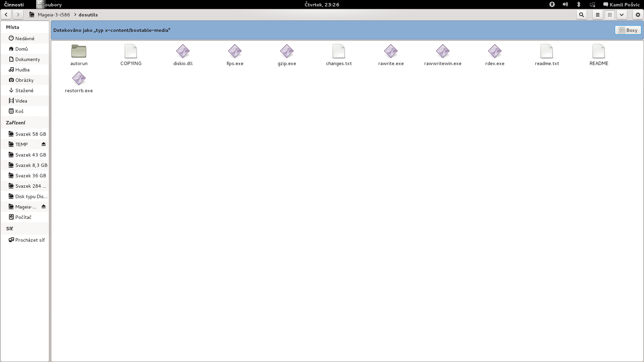Image resolution: width=644 pixels, height=362 pixels.
Task: Go forward using the right arrow button
Action: tap(18, 15)
